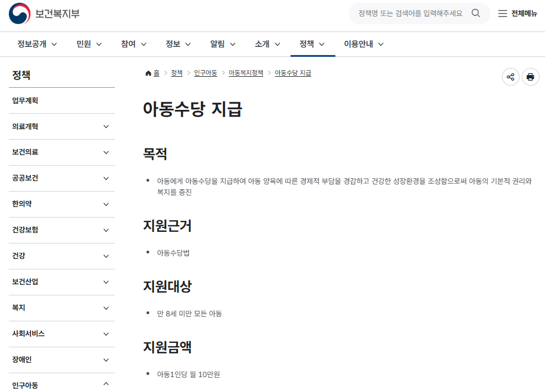Click the 인구아동 breadcrumb link
Screen dimensions: 545x392
click(206, 73)
